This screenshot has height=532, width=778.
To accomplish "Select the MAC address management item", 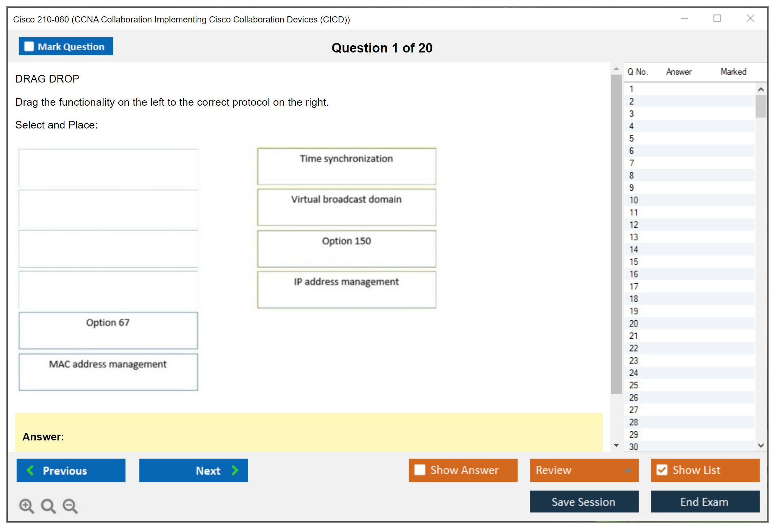I will tap(108, 372).
